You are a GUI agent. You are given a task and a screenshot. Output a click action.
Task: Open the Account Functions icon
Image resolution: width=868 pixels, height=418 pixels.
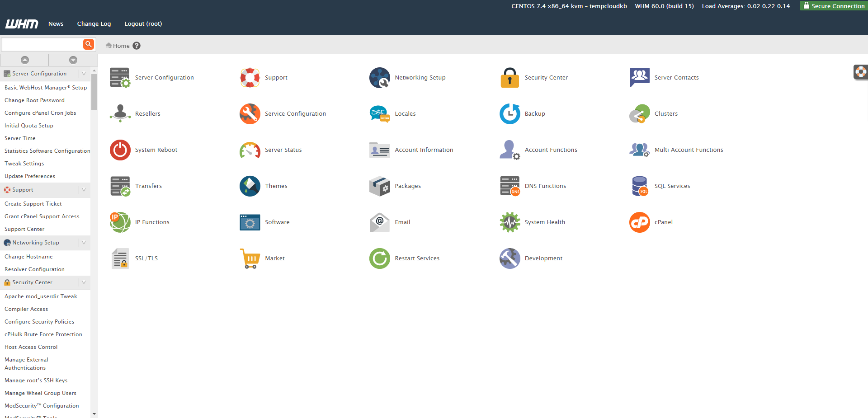509,150
